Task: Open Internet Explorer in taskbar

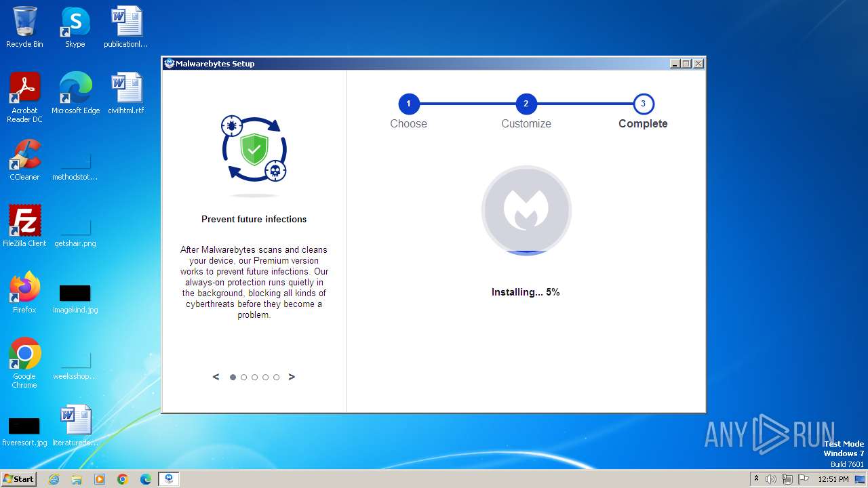Action: coord(54,479)
